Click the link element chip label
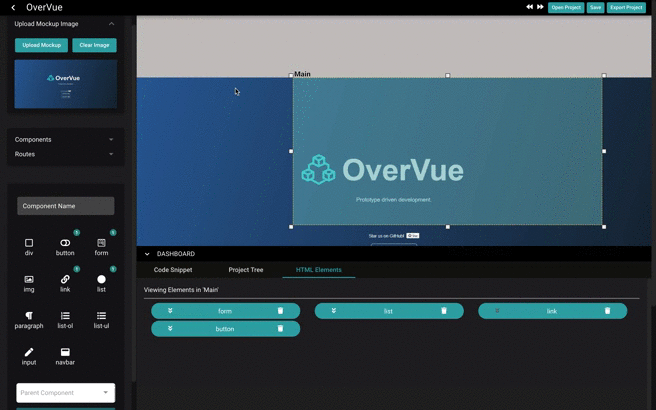 (551, 311)
